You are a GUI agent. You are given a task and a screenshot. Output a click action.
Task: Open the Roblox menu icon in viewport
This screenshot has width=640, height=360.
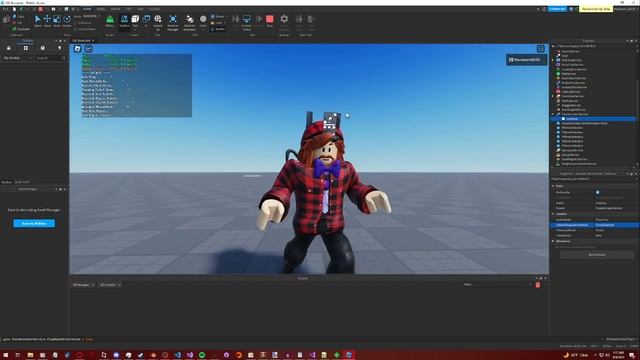point(77,49)
